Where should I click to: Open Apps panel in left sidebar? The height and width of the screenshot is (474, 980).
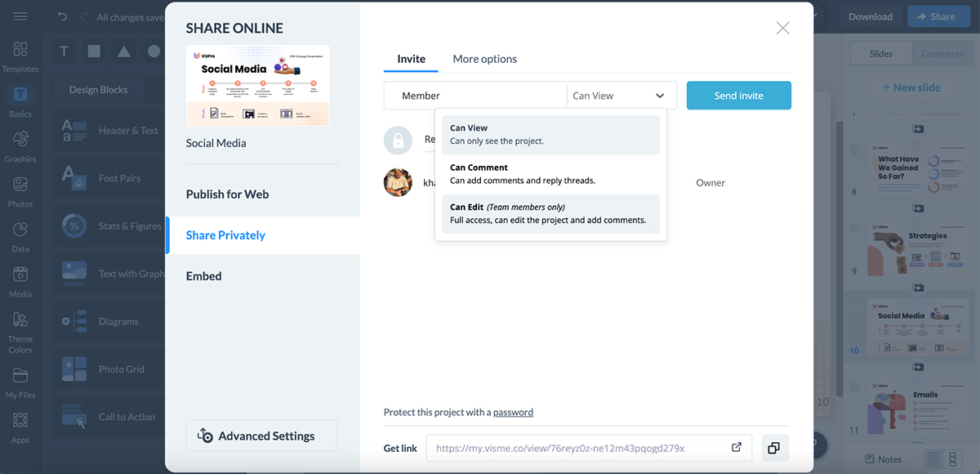(20, 427)
